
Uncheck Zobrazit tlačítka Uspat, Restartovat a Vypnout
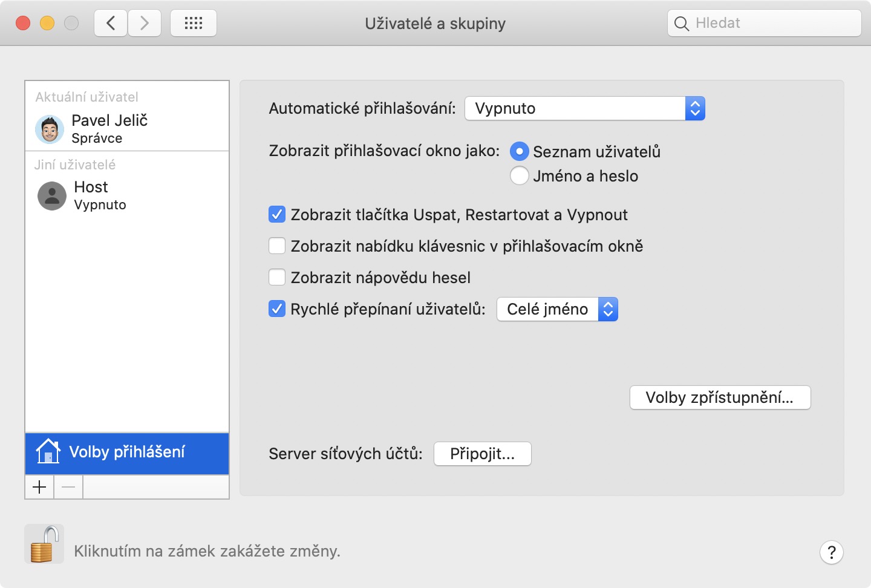coord(277,215)
